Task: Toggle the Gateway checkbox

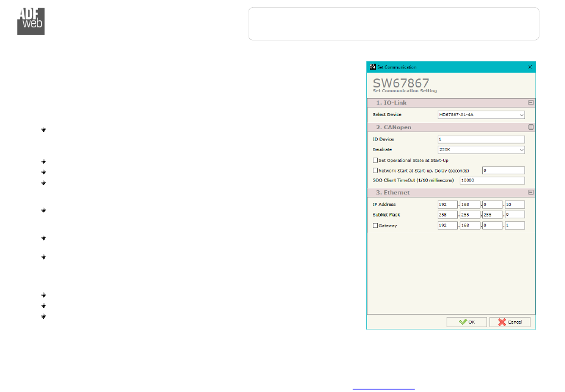Action: (375, 225)
